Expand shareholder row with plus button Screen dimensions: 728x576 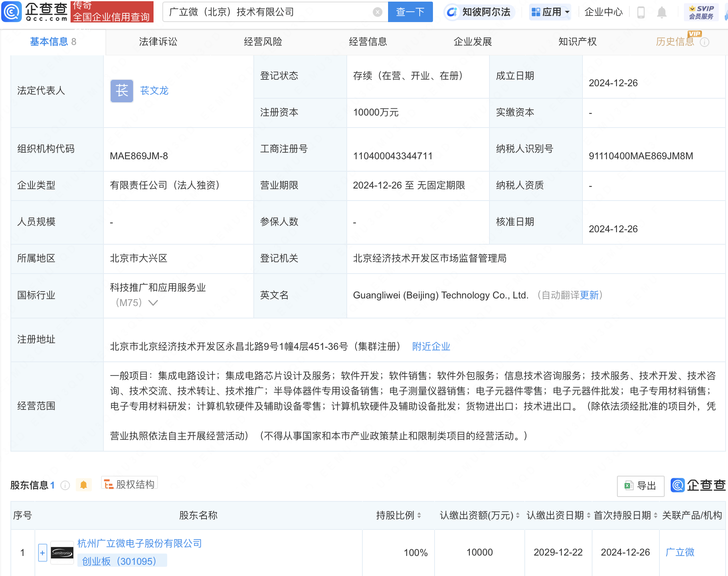[x=42, y=552]
